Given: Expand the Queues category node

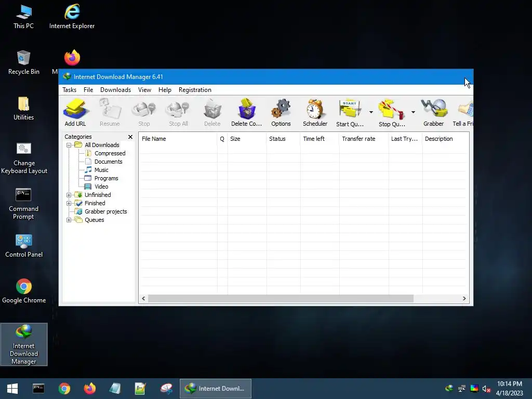Looking at the screenshot, I should click(x=69, y=220).
